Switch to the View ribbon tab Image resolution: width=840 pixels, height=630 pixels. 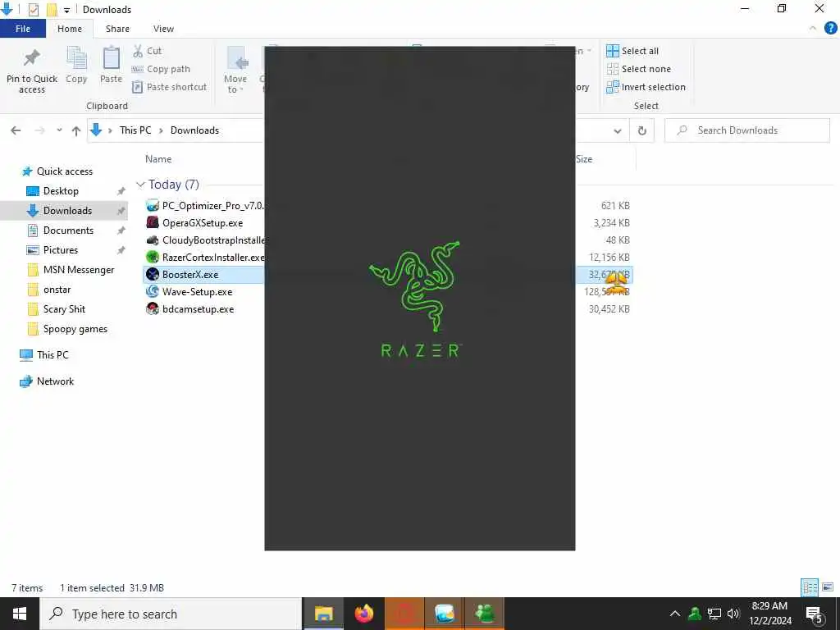(163, 29)
